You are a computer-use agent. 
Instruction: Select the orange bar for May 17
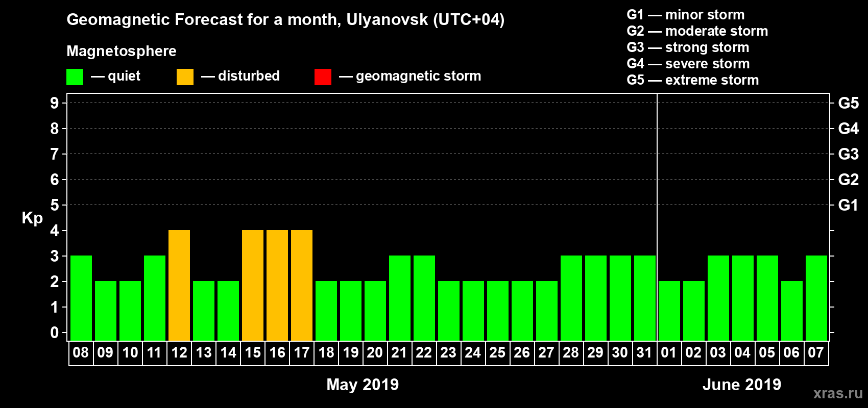(302, 285)
